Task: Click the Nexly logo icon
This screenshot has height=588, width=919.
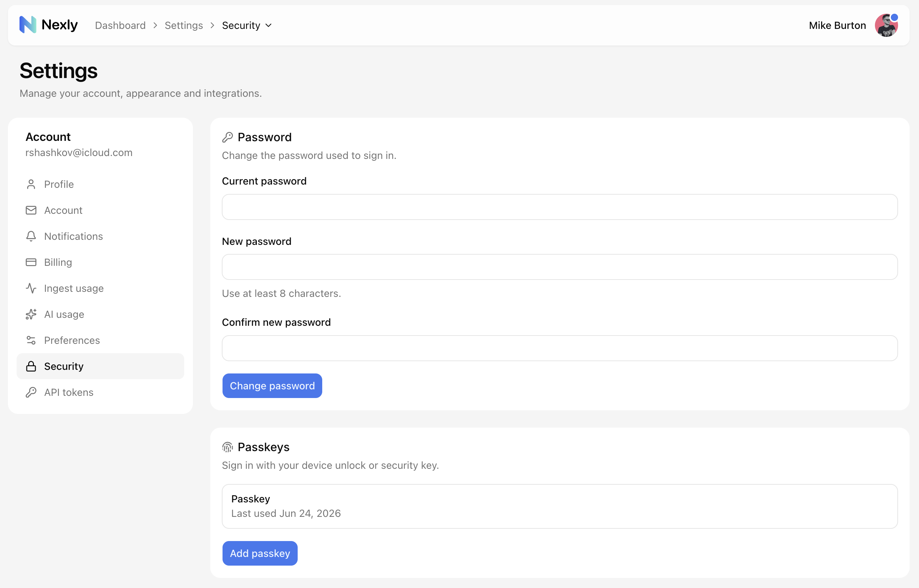Action: [27, 25]
